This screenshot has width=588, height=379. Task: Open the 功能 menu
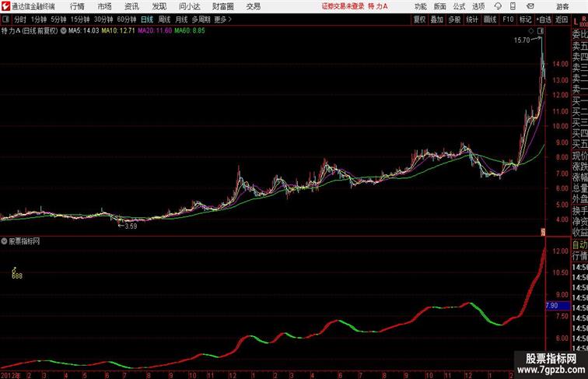[421, 6]
